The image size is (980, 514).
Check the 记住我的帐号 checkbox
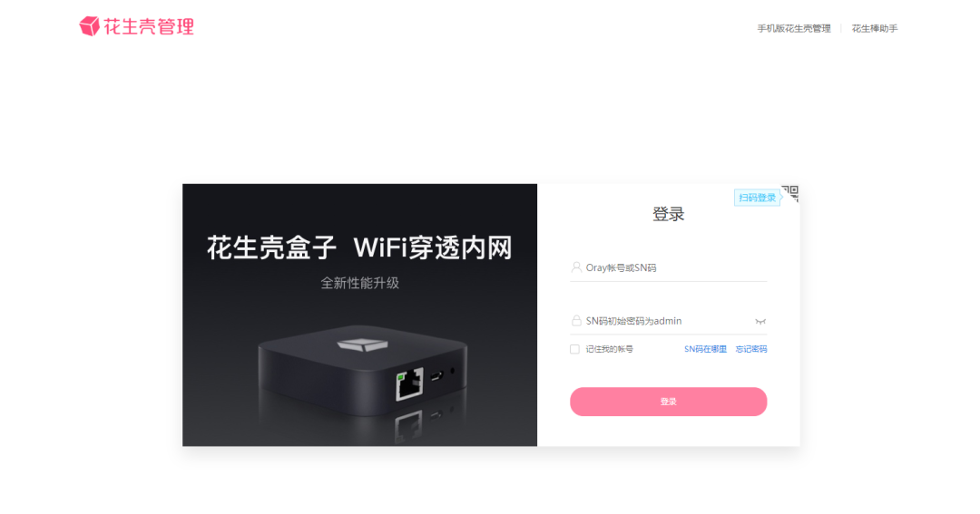[575, 349]
